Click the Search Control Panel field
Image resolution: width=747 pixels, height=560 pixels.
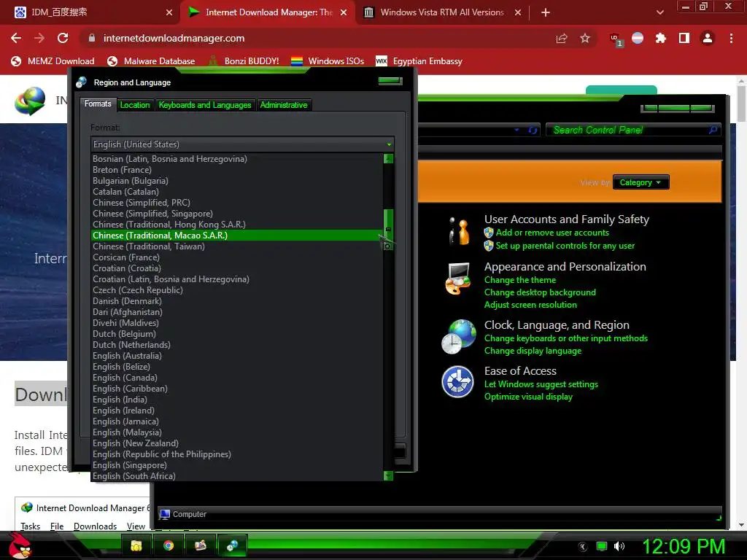point(632,130)
